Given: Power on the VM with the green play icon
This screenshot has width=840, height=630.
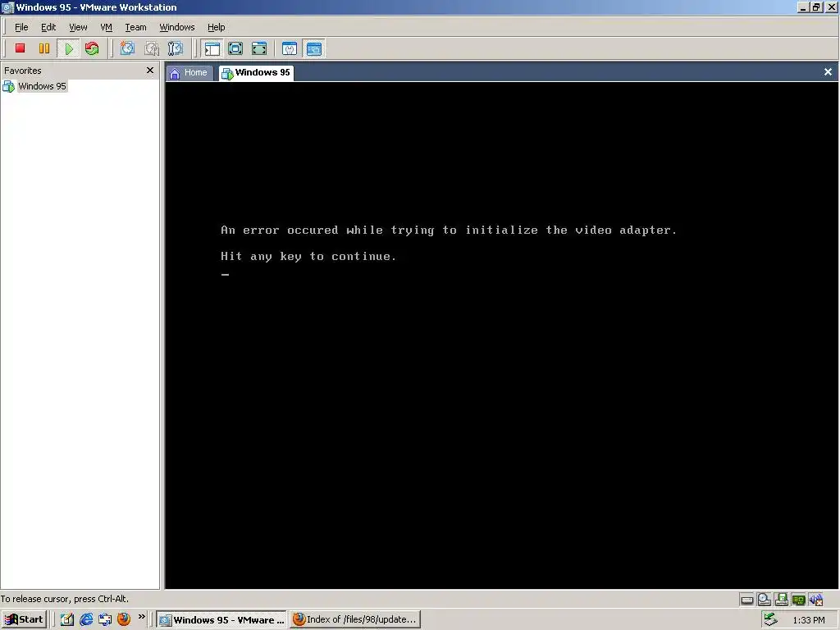Looking at the screenshot, I should coord(69,48).
